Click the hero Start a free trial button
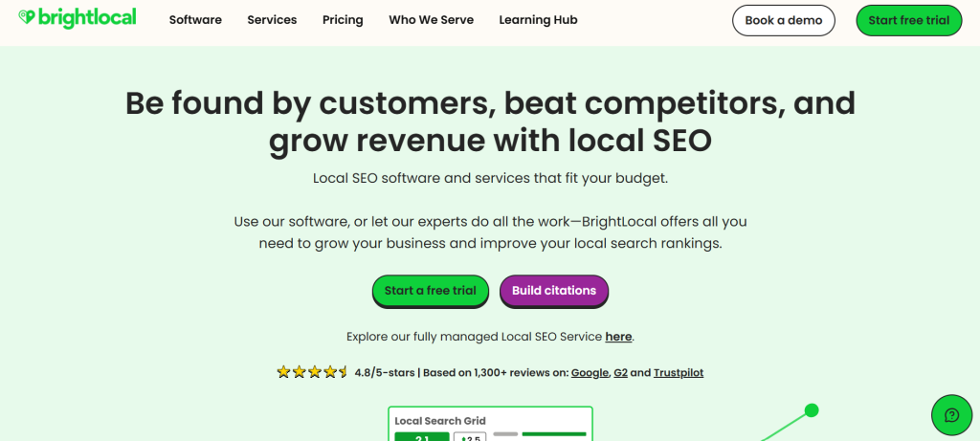This screenshot has height=441, width=980. tap(430, 291)
